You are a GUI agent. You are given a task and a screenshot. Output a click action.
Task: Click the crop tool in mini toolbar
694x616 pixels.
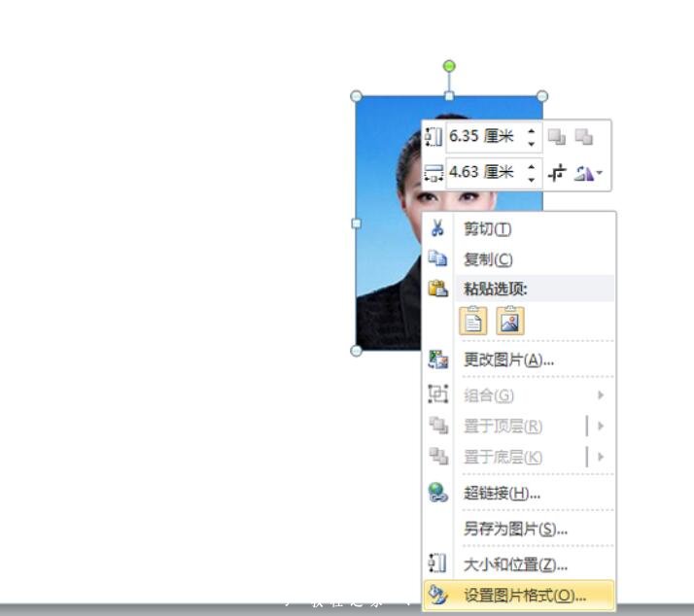[557, 173]
